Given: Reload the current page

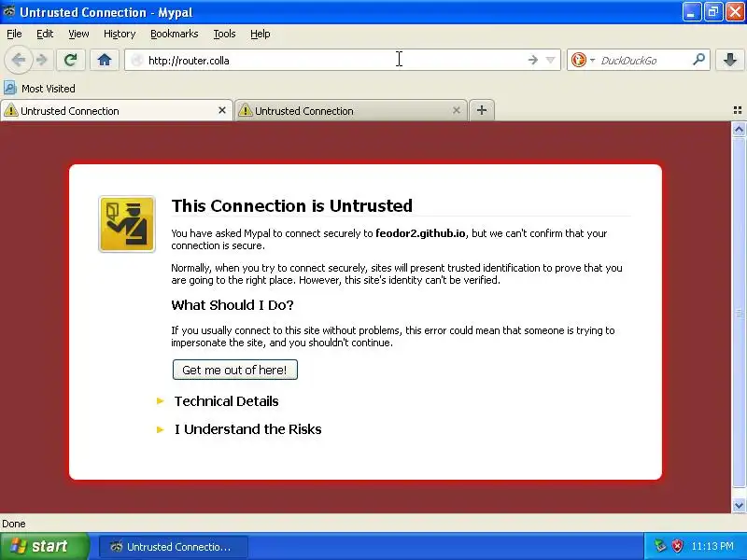Looking at the screenshot, I should point(71,60).
